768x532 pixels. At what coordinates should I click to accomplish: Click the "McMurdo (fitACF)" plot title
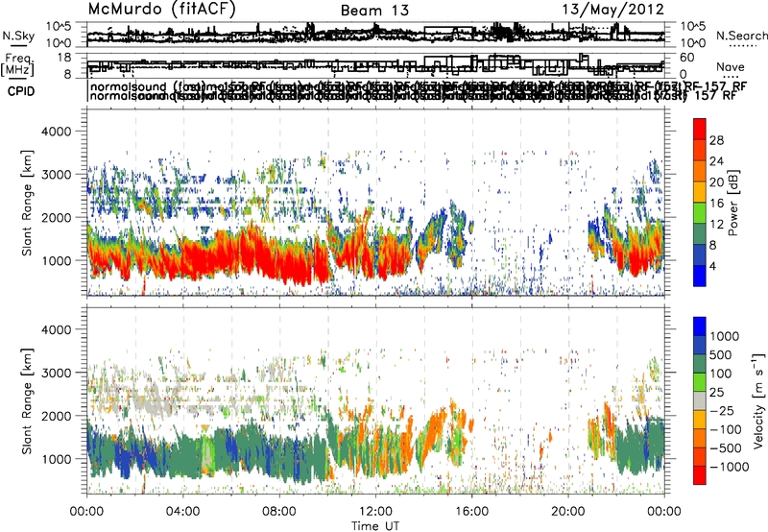[x=161, y=10]
